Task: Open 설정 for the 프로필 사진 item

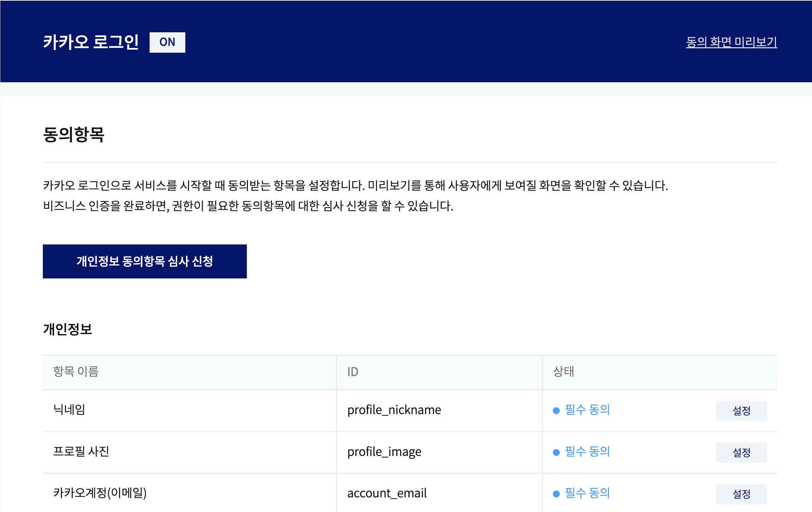Action: [x=741, y=452]
